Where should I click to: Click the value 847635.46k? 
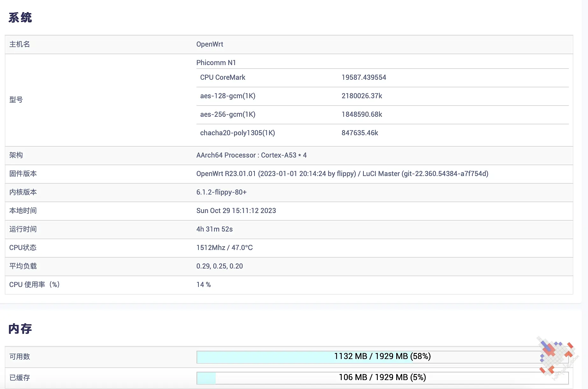pyautogui.click(x=360, y=133)
